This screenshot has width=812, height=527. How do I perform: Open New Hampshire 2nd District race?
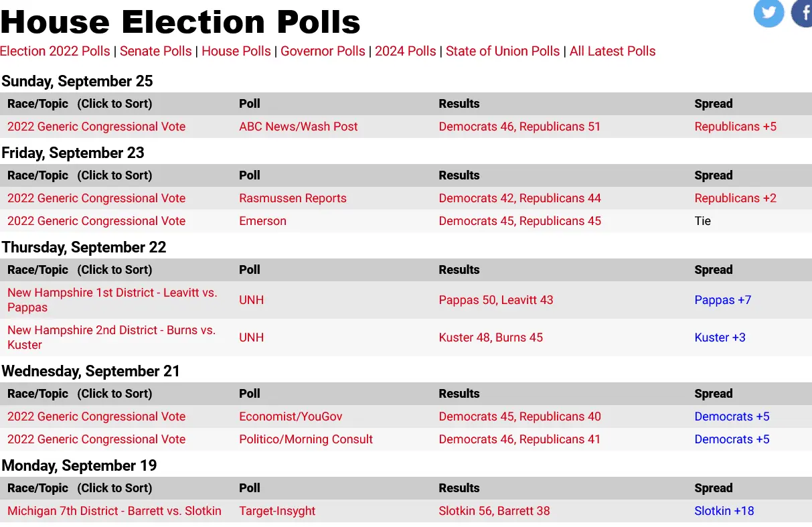[x=111, y=337]
